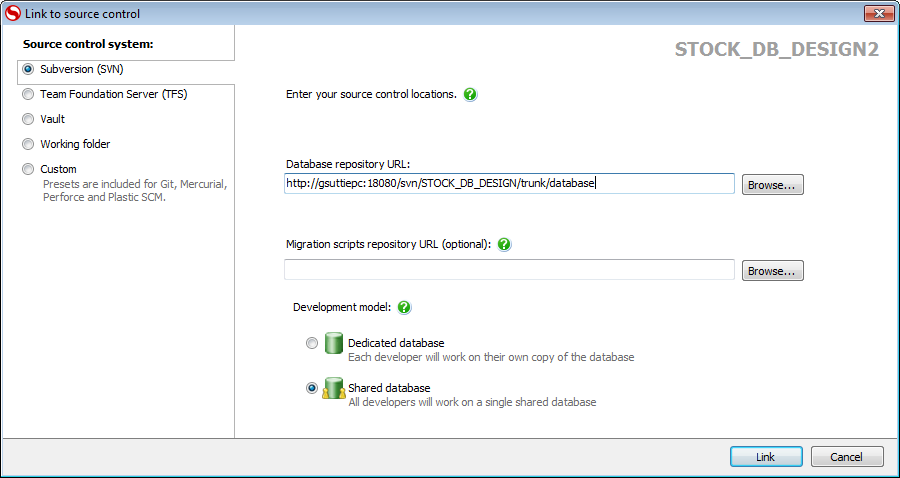Click the STOCK_DB_DESIGN2 database name heading
900x478 pixels.
tap(777, 50)
